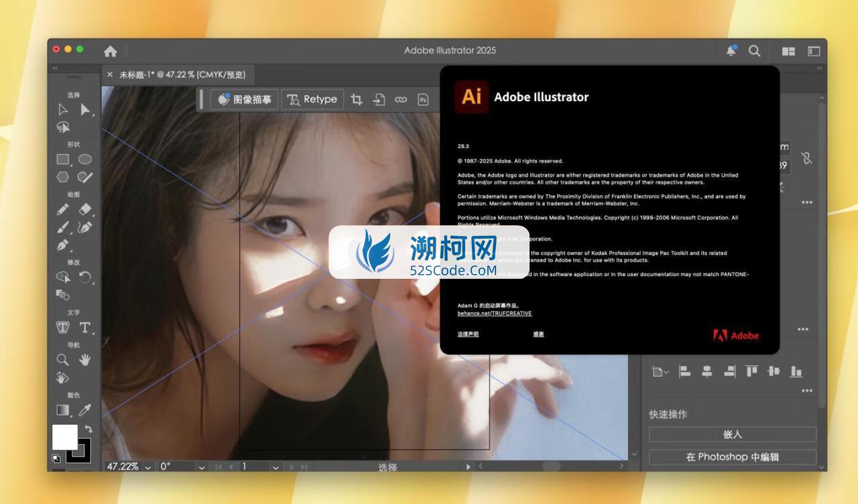
Task: Select the Zoom magnifier tool
Action: [x=62, y=360]
